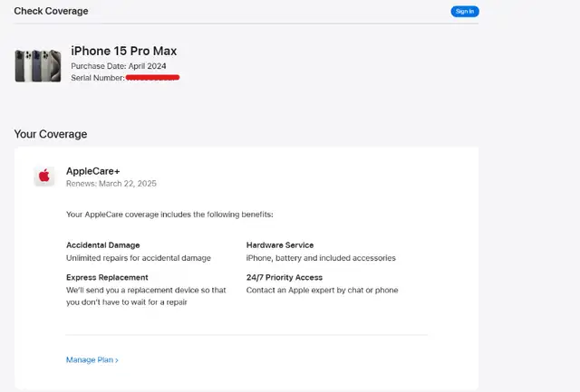580x392 pixels.
Task: Click the Hardware Service benefit heading
Action: (x=280, y=245)
